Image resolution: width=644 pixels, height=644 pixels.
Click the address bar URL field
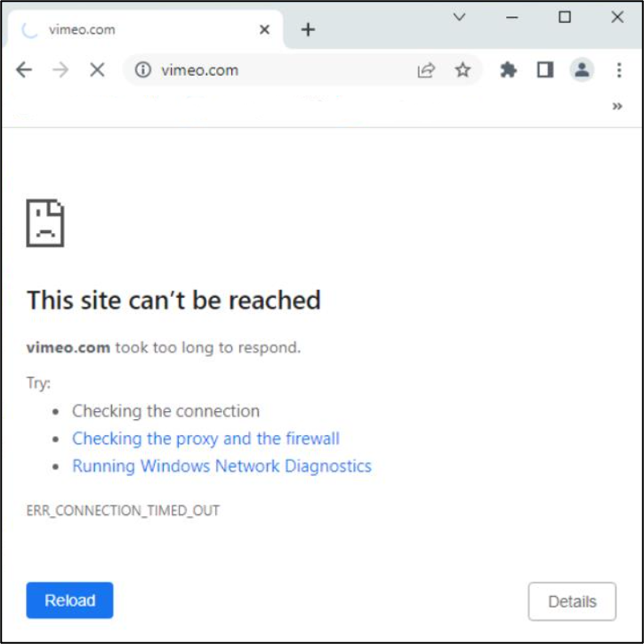267,70
